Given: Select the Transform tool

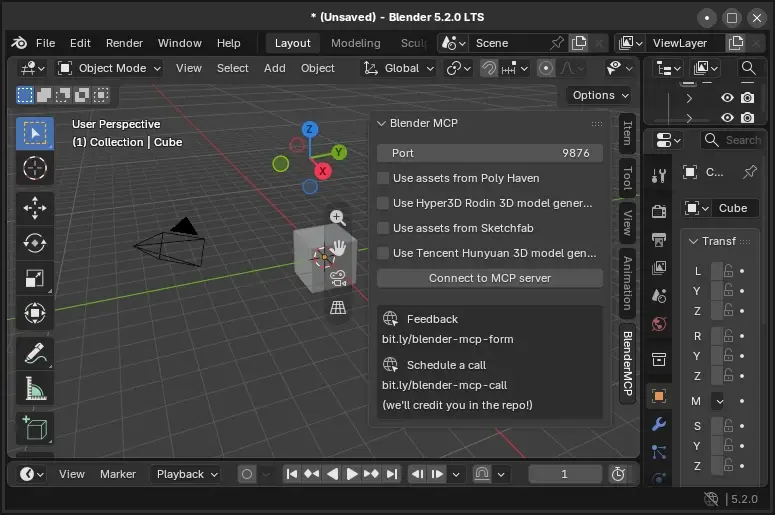Looking at the screenshot, I should [35, 313].
